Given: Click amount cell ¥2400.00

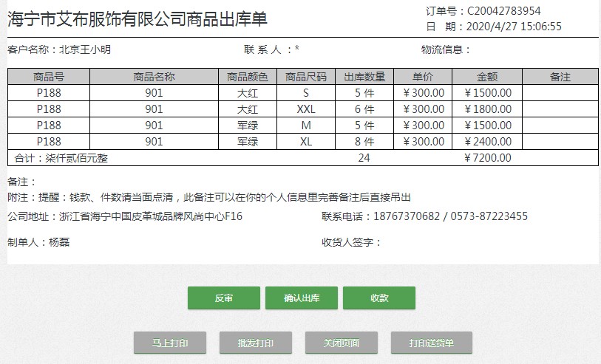Looking at the screenshot, I should click(487, 142).
